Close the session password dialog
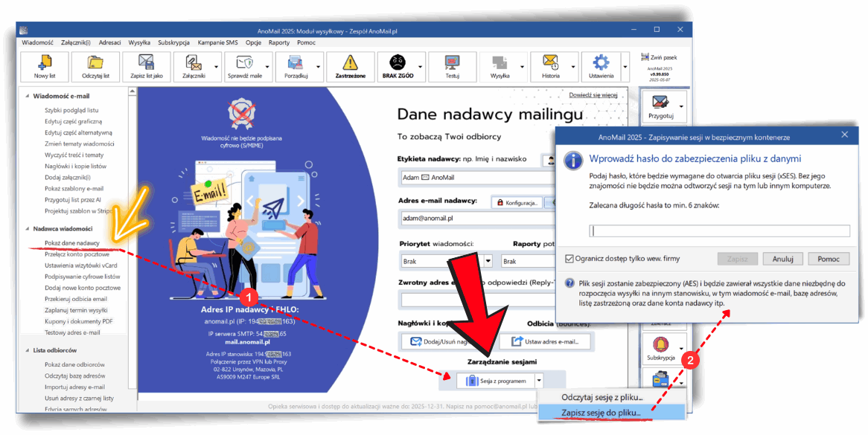The width and height of the screenshot is (868, 435). [845, 135]
